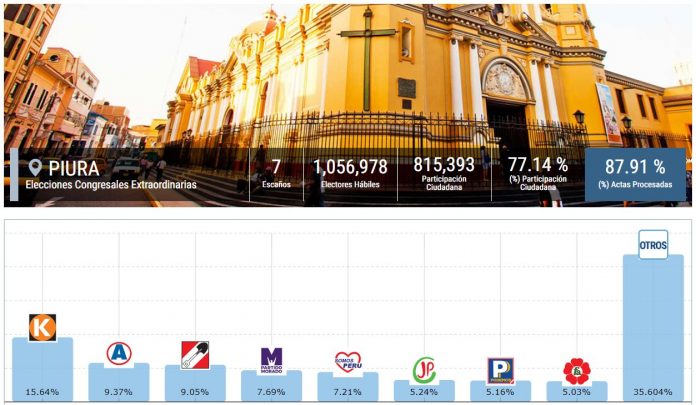Click the 1,056,978 Electores Hábiles figure
Image resolution: width=696 pixels, height=405 pixels.
point(350,173)
